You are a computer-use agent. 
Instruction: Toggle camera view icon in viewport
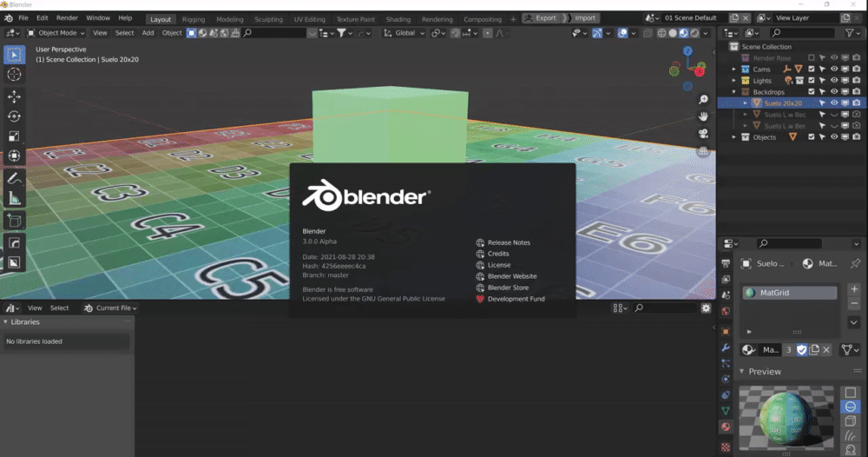click(703, 134)
